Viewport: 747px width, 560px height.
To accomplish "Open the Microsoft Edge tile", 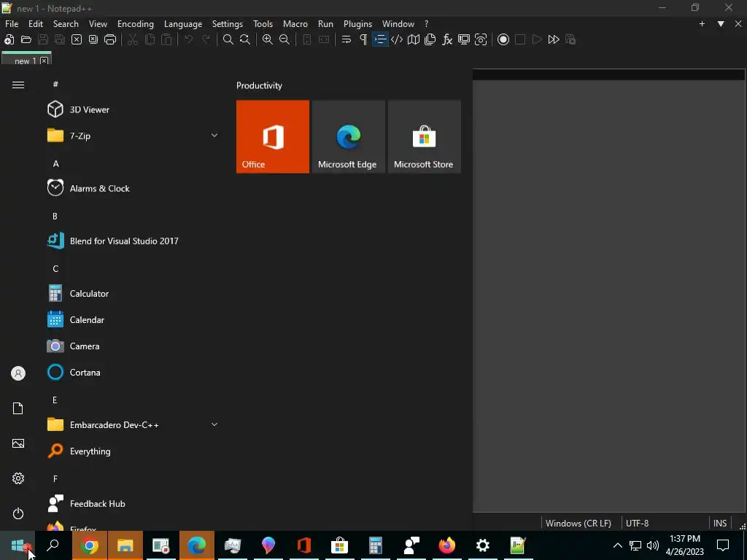I will click(348, 136).
